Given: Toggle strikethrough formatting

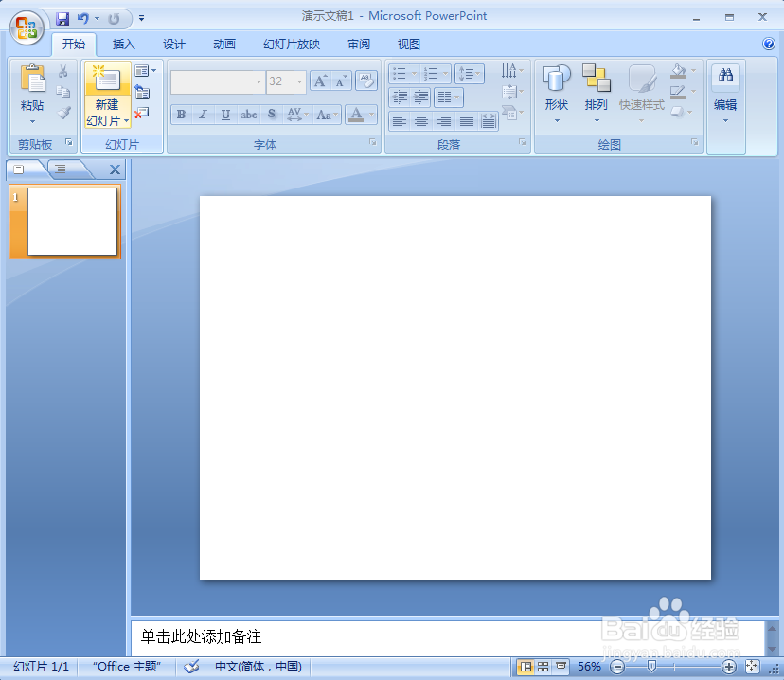Looking at the screenshot, I should pos(248,115).
